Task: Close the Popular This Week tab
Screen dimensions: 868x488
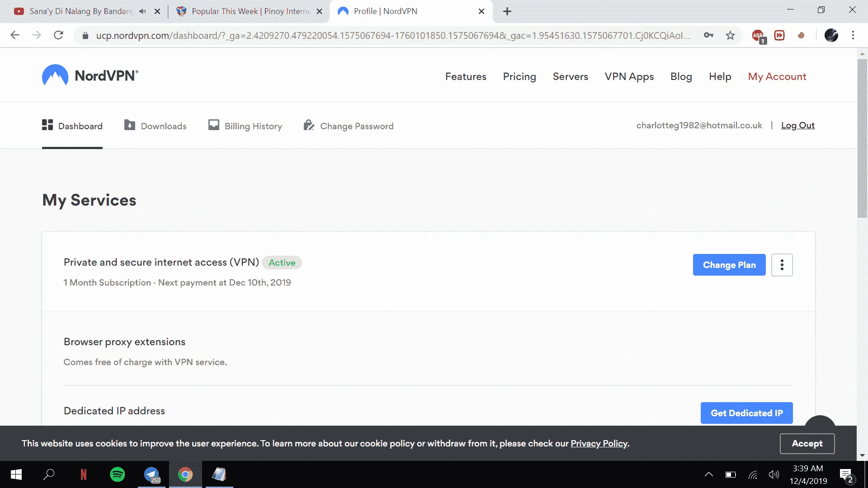Action: [x=320, y=11]
